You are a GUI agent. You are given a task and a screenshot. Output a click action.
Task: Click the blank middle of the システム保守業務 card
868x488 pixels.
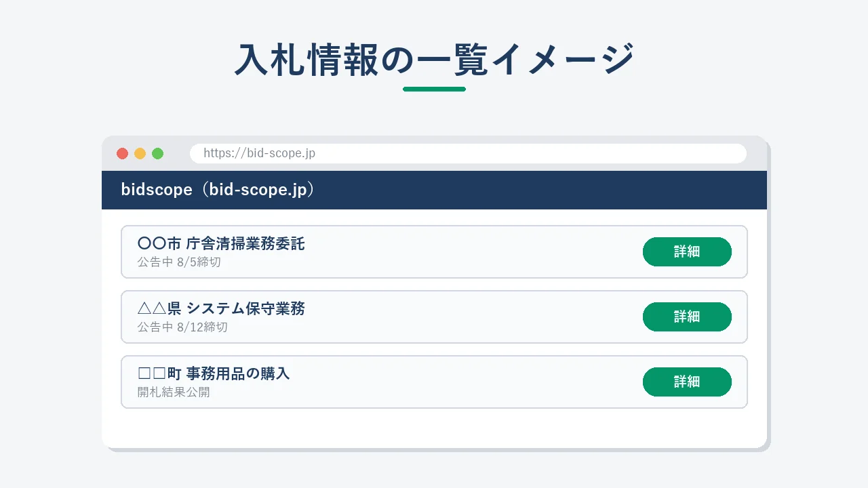pyautogui.click(x=475, y=317)
